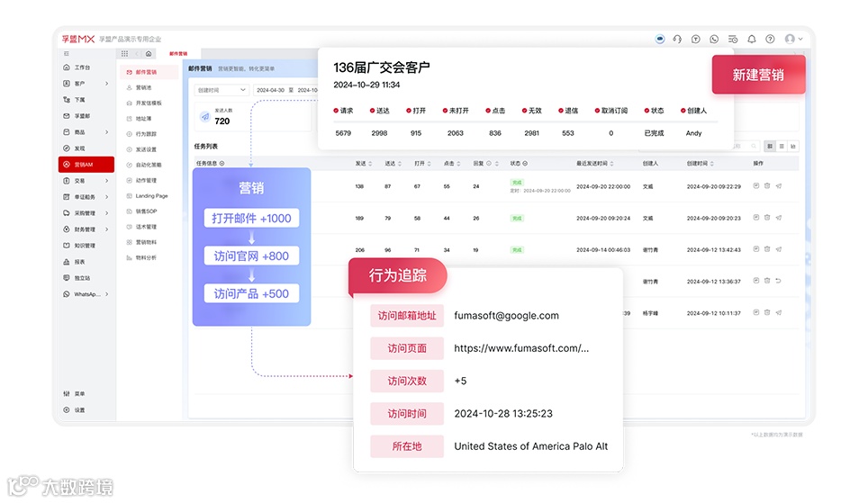The image size is (868, 503).
Task: Open the app grid icon in tab bar
Action: coord(124,54)
